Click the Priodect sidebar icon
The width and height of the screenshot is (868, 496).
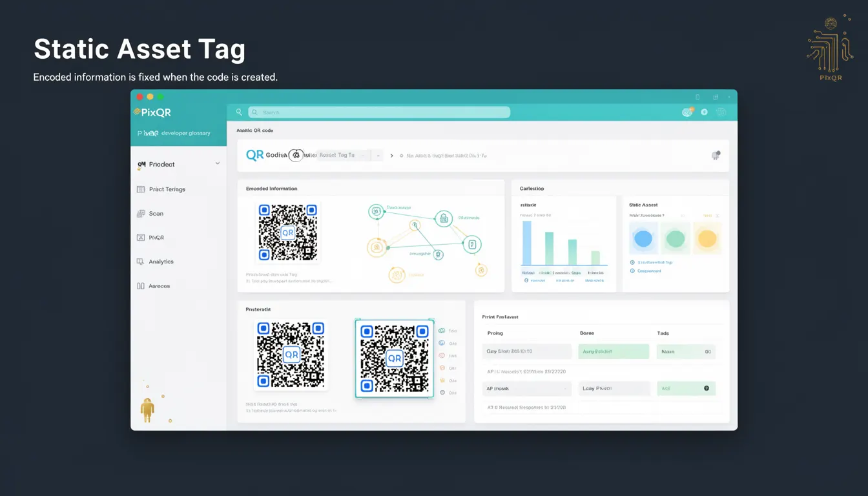pos(141,165)
